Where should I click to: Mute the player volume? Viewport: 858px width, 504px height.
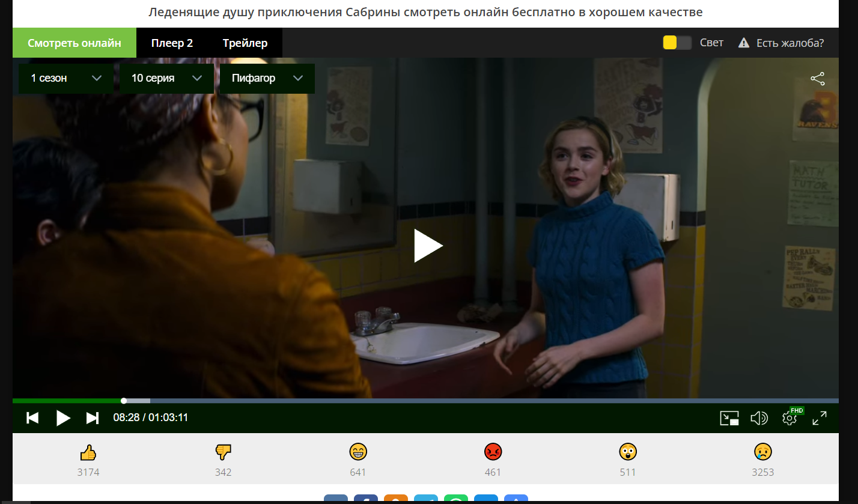[x=759, y=418]
